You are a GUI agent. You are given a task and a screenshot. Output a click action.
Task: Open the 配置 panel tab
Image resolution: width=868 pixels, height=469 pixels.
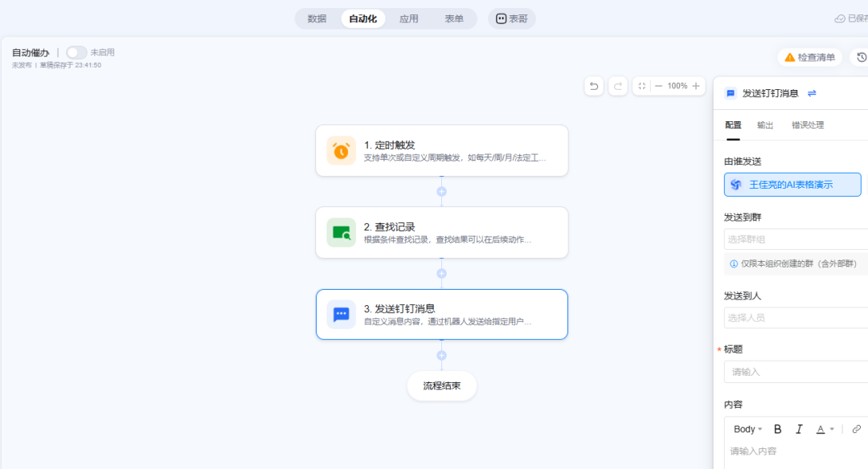733,125
